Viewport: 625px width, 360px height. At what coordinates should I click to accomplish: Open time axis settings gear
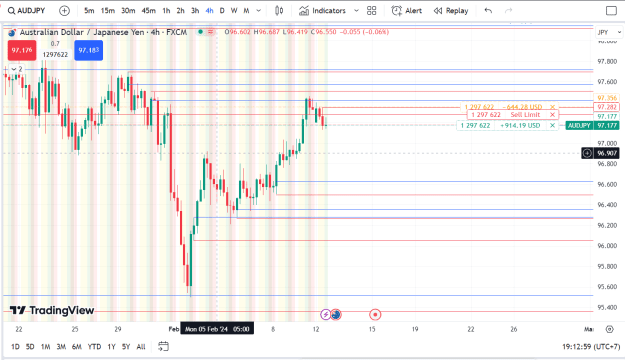pyautogui.click(x=609, y=329)
